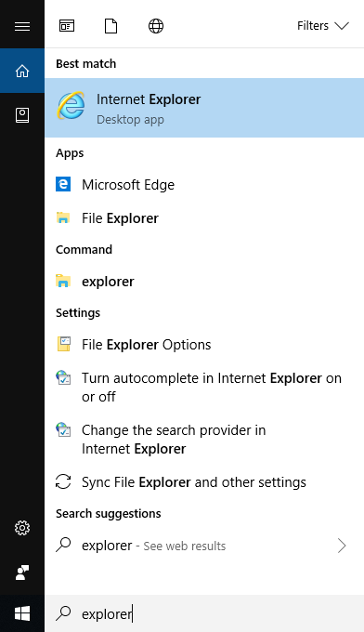Screen dimensions: 364x632
Task: Click the explorer command folder icon
Action: tap(63, 281)
